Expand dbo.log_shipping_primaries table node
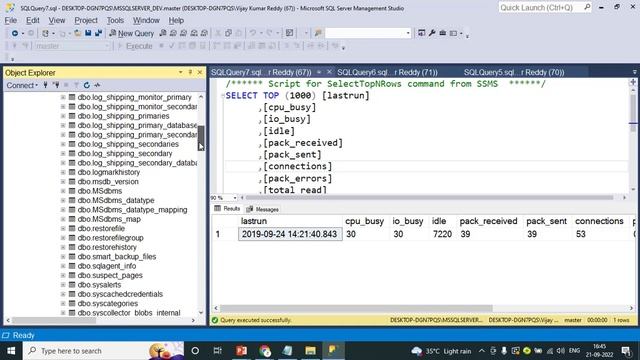 [63, 116]
